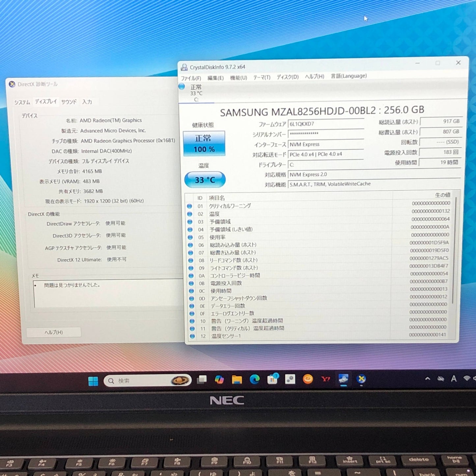Open the Windows Start menu
The height and width of the screenshot is (476, 476).
coord(93,381)
